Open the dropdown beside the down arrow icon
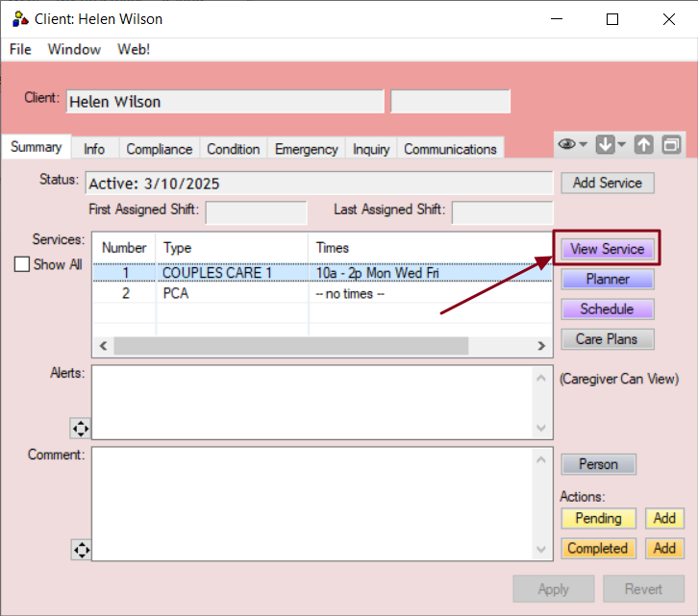Image resolution: width=698 pixels, height=616 pixels. [622, 144]
